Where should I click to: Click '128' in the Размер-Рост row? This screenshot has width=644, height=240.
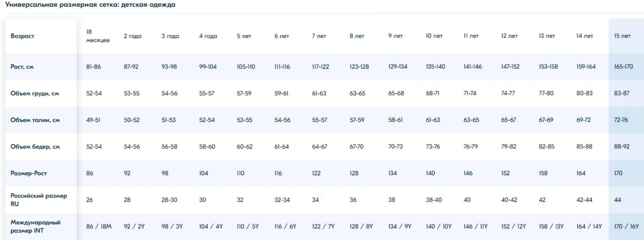(x=354, y=173)
